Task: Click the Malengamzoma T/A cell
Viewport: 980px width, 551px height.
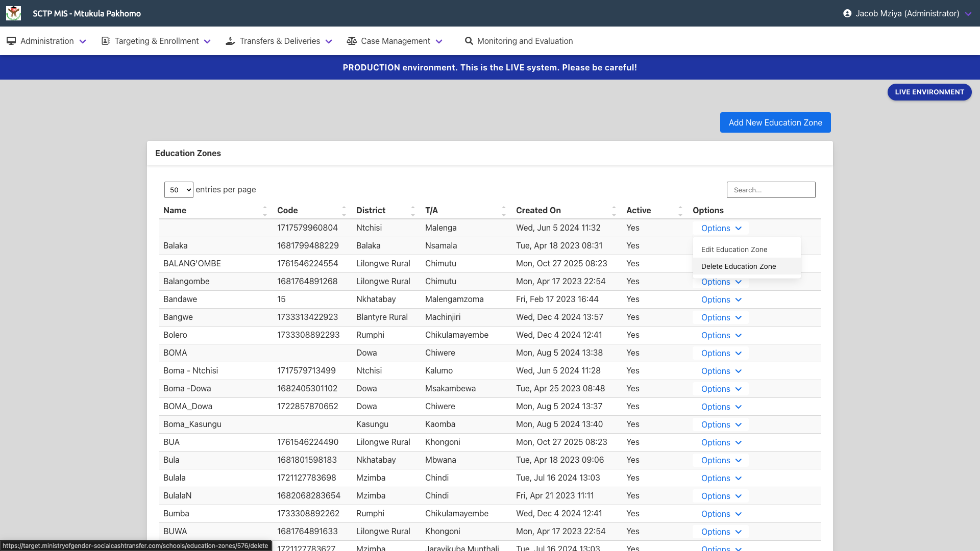Action: click(x=454, y=299)
